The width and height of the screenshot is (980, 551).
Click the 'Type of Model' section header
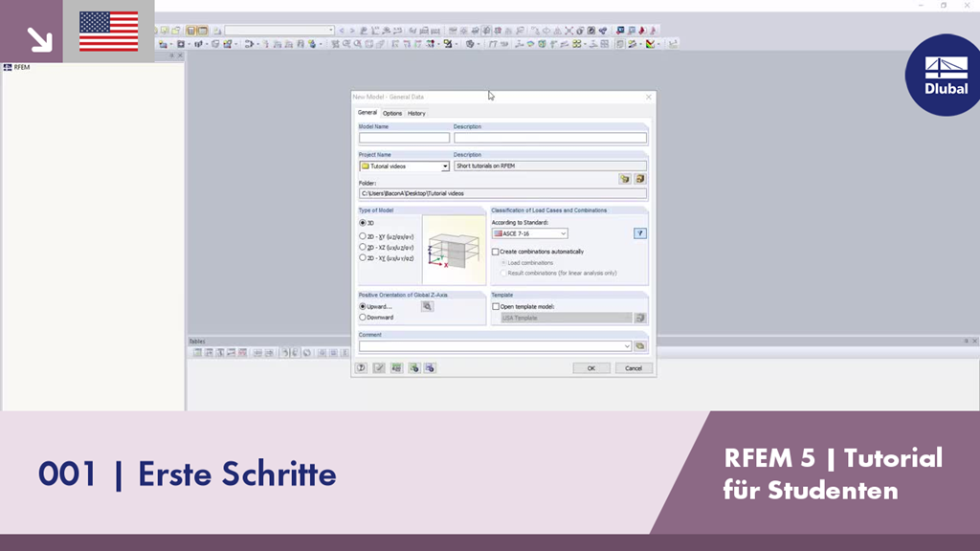tap(376, 210)
